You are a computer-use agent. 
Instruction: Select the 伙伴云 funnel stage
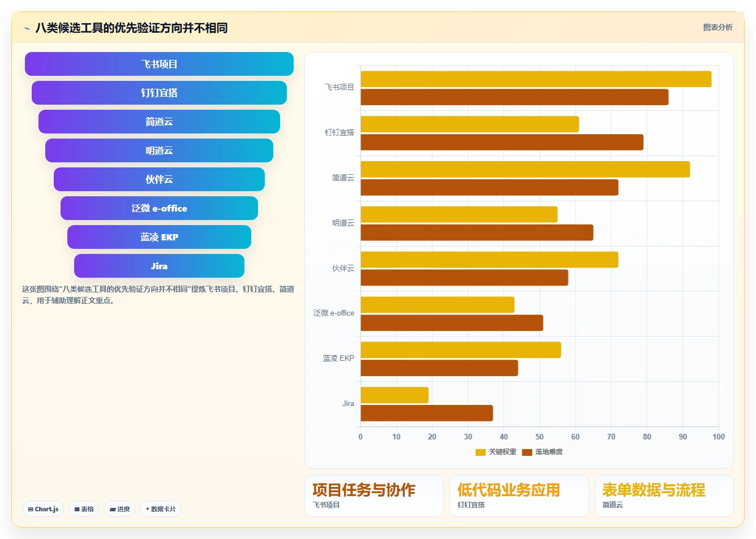[159, 179]
